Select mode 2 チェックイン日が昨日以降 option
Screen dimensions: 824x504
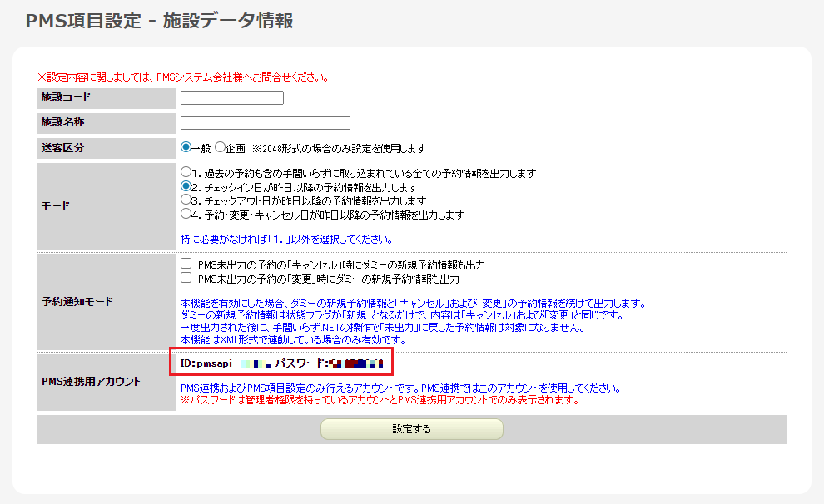point(186,186)
